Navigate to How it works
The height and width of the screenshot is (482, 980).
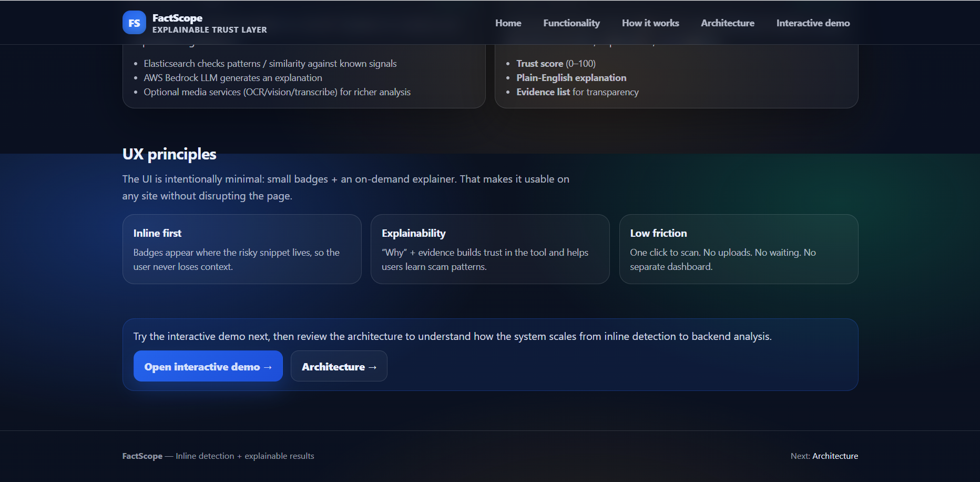[x=650, y=23]
